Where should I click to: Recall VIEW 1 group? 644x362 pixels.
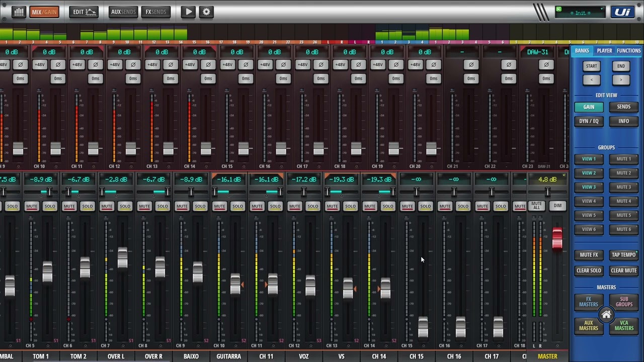(x=589, y=159)
